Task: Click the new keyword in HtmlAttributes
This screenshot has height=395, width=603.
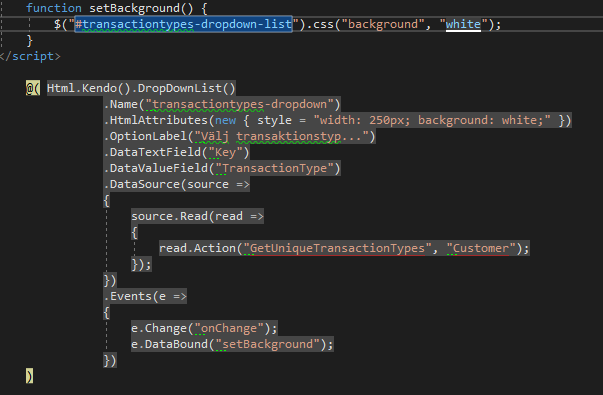Action: pyautogui.click(x=225, y=120)
